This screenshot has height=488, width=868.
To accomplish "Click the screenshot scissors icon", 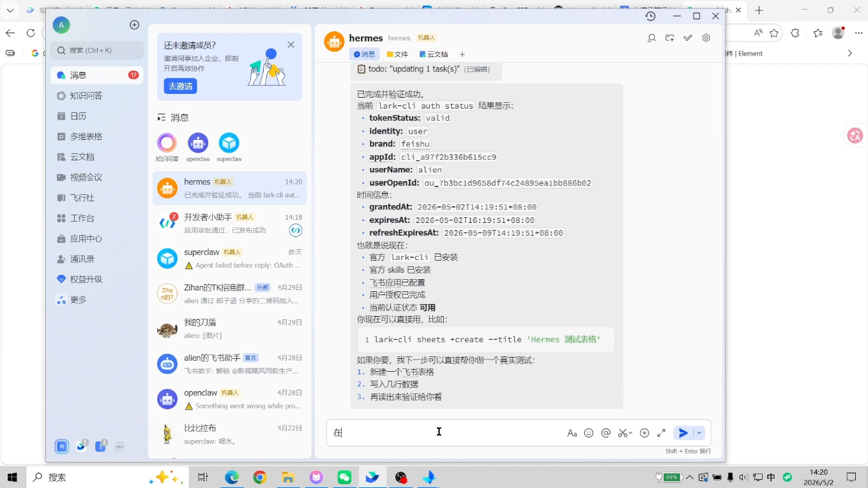I will click(x=625, y=433).
